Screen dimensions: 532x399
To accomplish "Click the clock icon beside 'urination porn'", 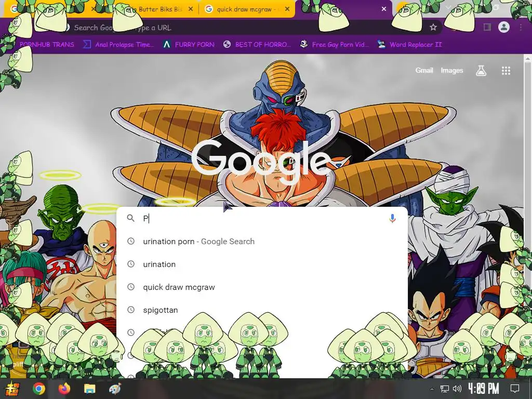I will (130, 241).
